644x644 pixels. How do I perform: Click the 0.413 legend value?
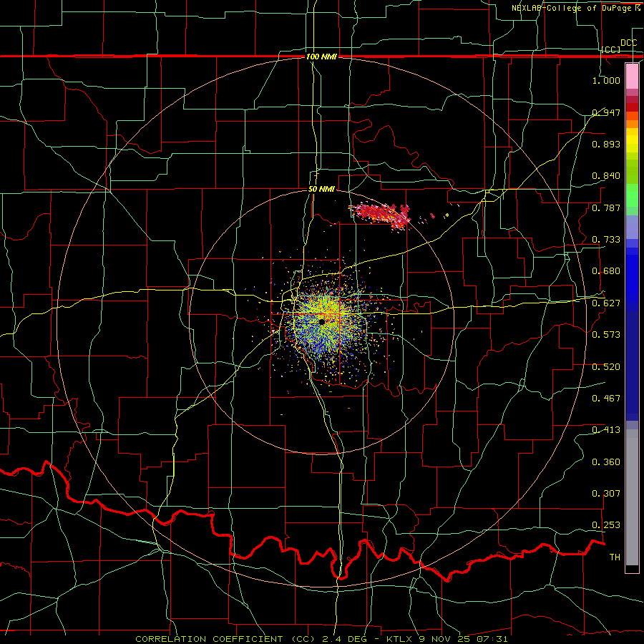pyautogui.click(x=606, y=430)
